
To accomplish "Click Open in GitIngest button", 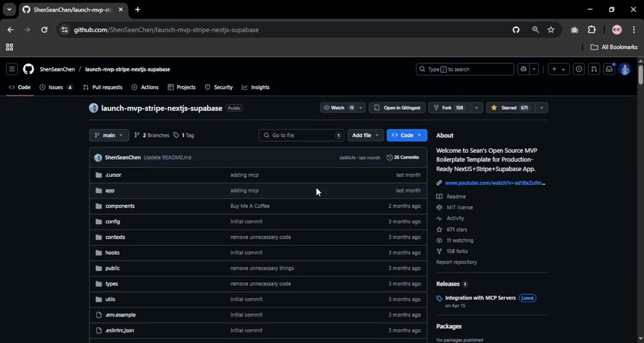I will pos(397,108).
